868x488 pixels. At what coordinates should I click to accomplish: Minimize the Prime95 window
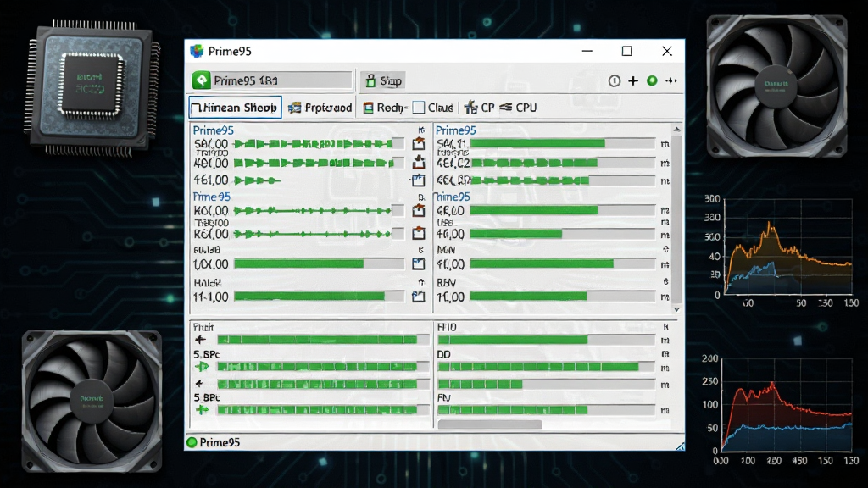click(x=587, y=51)
